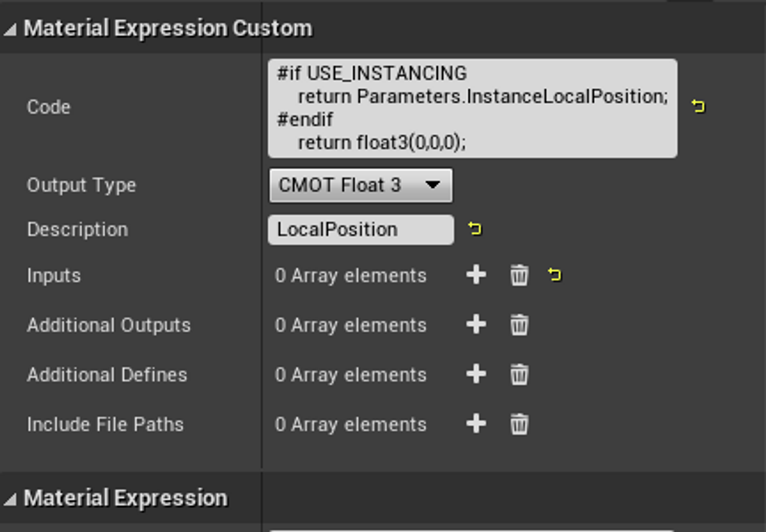
Task: Clear the Additional Outputs array
Action: pos(519,325)
